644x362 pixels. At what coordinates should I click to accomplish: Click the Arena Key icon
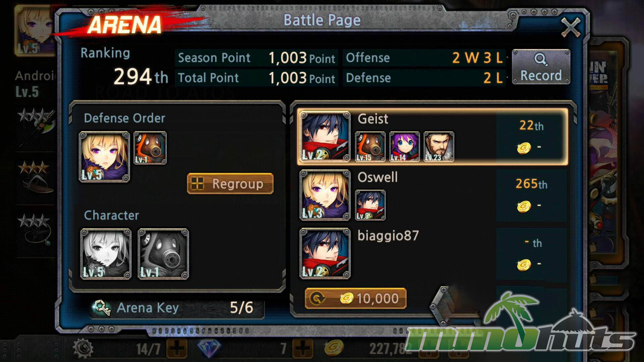click(x=102, y=307)
